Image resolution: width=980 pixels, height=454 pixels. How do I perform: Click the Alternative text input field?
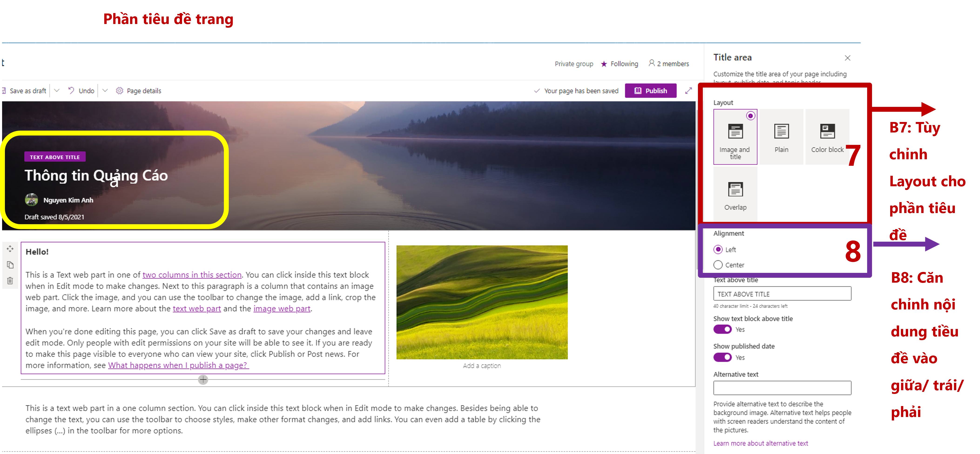pyautogui.click(x=782, y=388)
